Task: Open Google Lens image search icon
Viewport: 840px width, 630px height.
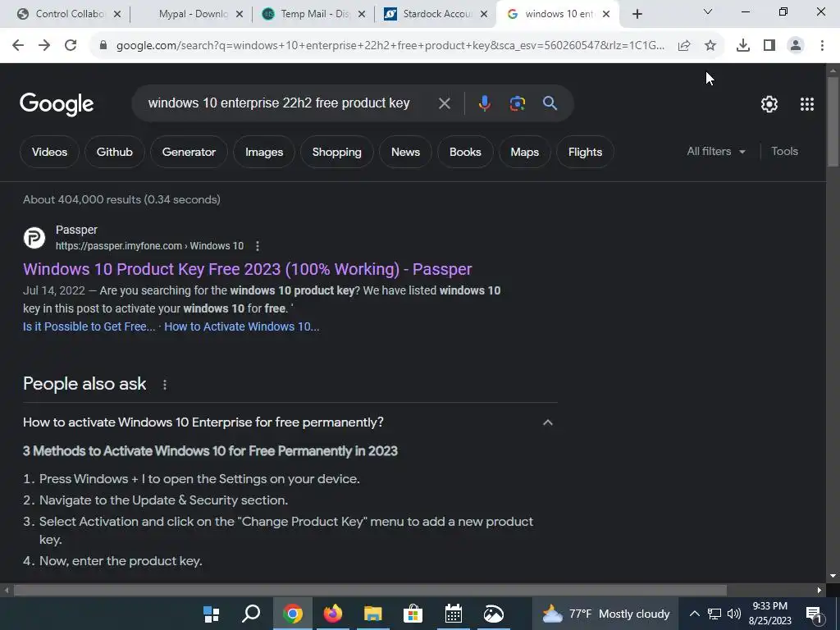Action: (x=517, y=103)
